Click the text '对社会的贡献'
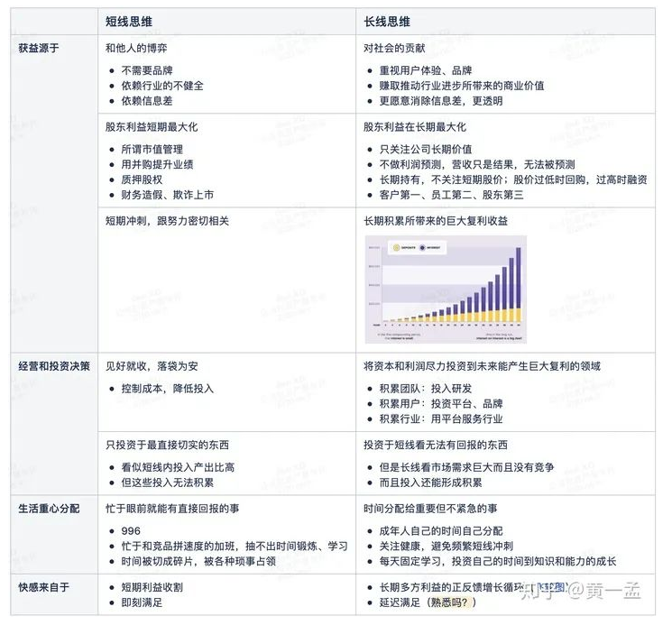Image resolution: width=672 pixels, height=625 pixels. pos(394,48)
